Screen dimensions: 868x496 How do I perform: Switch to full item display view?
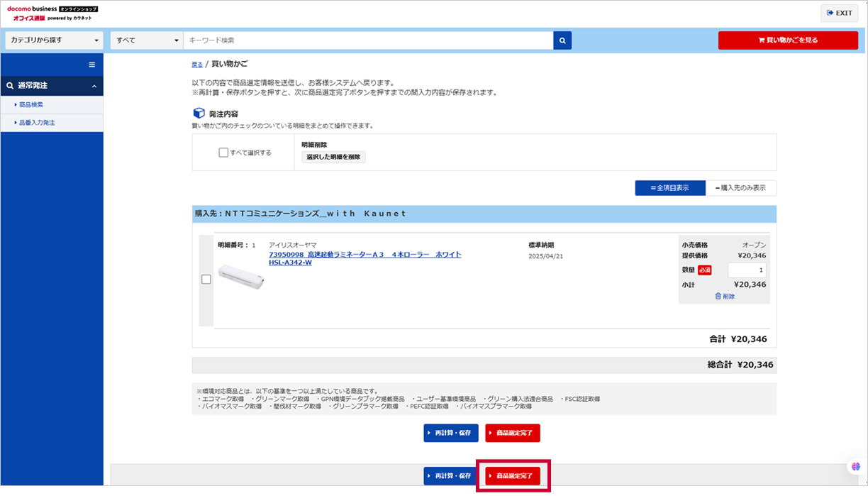click(669, 188)
